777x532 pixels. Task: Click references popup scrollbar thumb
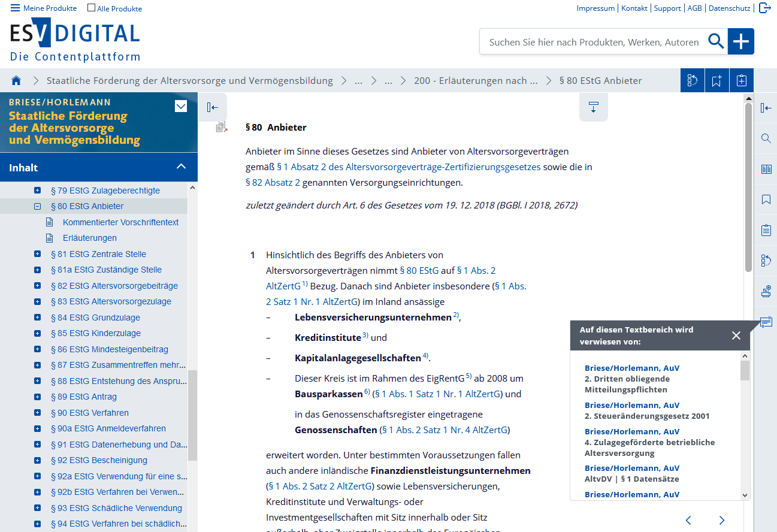tap(745, 370)
